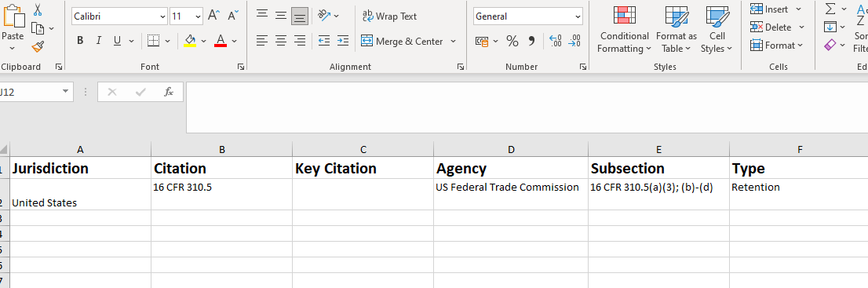This screenshot has height=288, width=868.
Task: Click the Increase Indent icon
Action: (x=343, y=41)
